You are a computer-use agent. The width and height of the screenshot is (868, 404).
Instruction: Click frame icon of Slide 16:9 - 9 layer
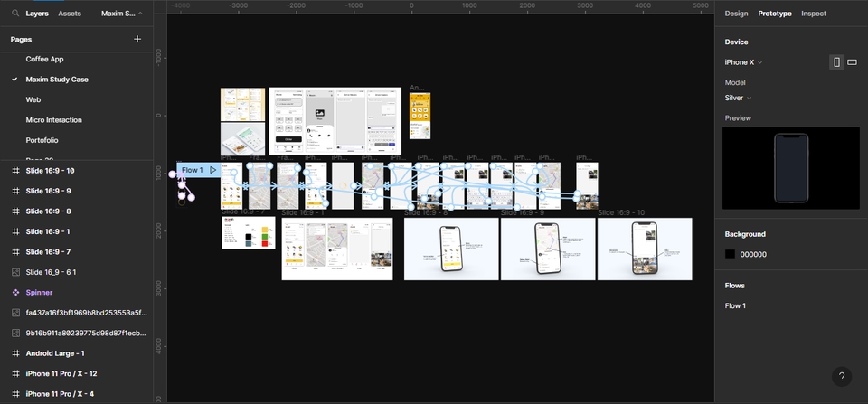click(15, 191)
